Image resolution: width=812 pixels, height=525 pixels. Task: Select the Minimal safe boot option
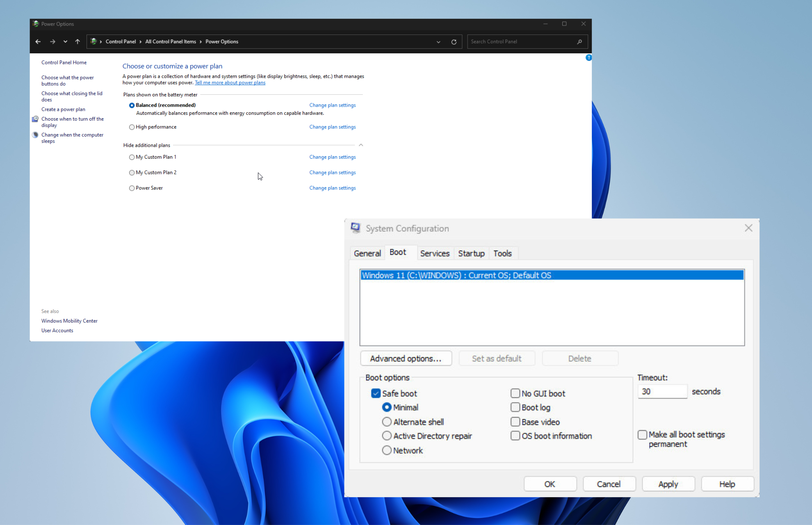386,407
